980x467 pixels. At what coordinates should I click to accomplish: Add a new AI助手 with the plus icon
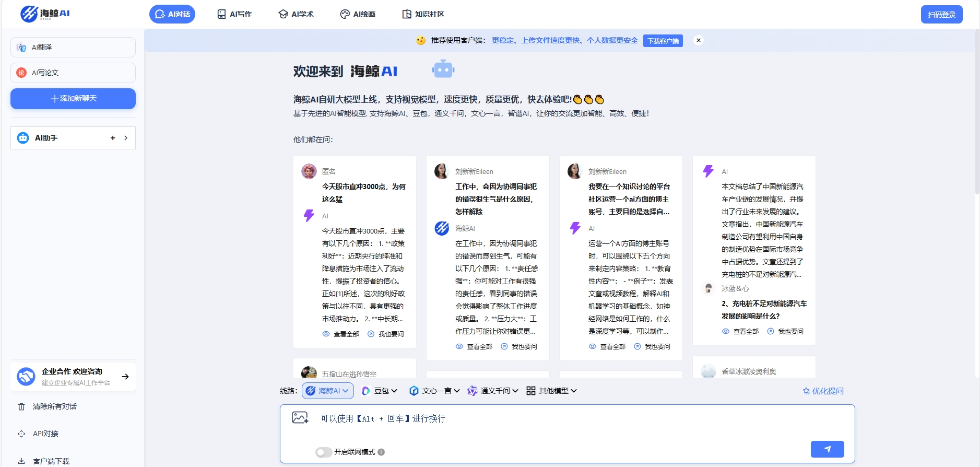[113, 138]
